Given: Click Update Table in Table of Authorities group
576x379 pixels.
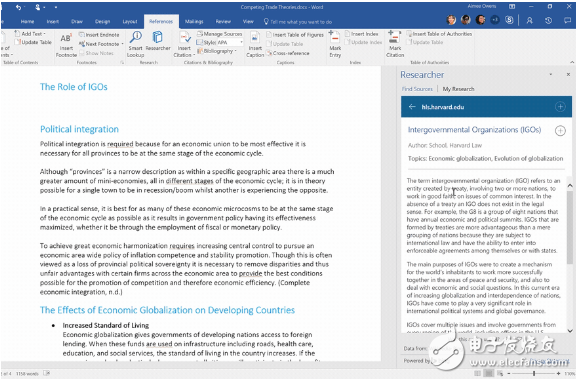Looking at the screenshot, I should click(425, 42).
